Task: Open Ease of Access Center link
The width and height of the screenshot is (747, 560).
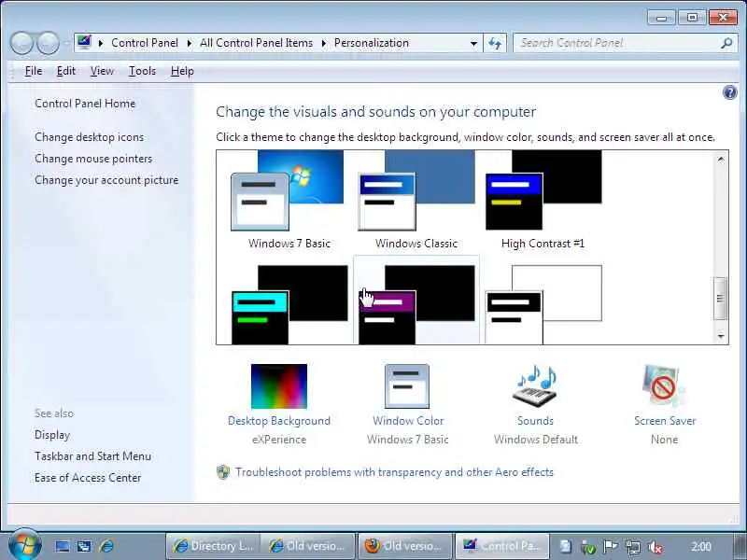Action: 88,478
